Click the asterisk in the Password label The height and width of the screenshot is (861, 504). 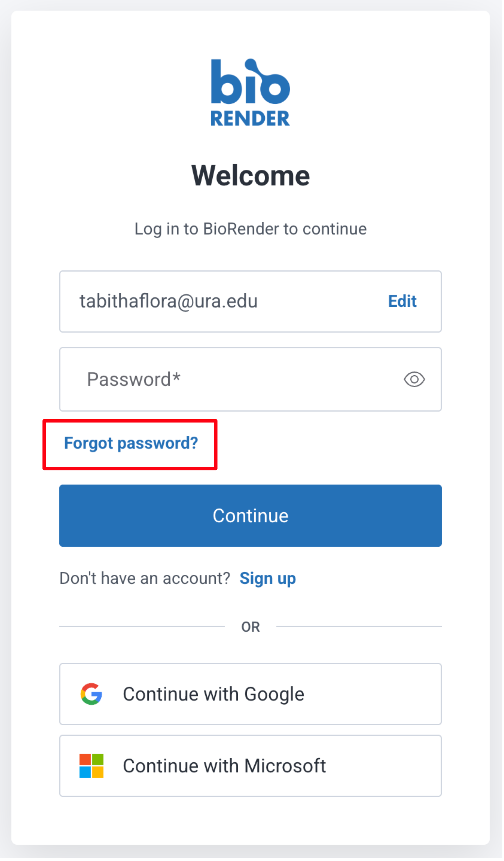coord(176,377)
